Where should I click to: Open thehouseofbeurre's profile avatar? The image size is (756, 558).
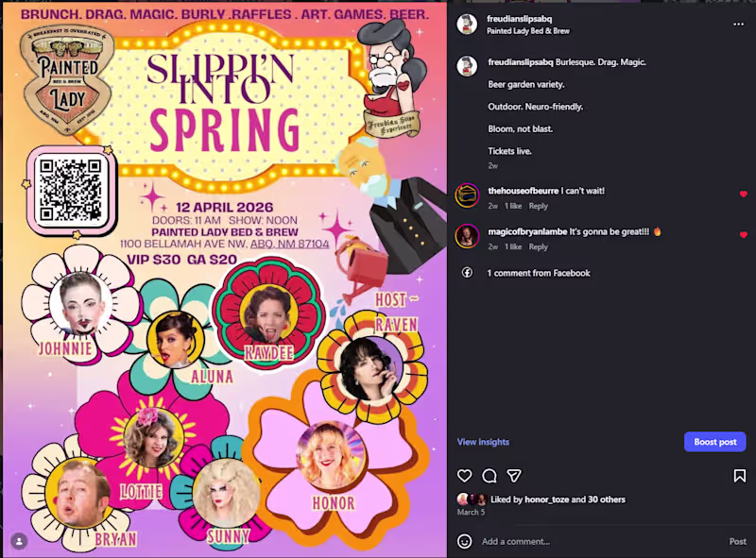click(467, 195)
